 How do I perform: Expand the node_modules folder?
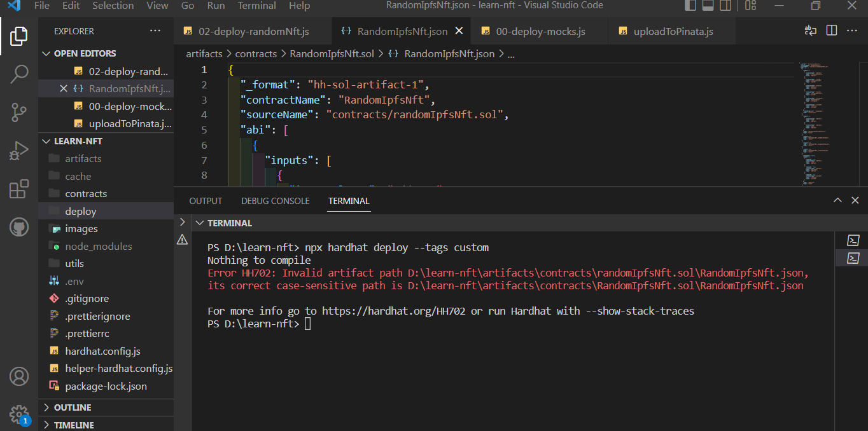click(106, 246)
